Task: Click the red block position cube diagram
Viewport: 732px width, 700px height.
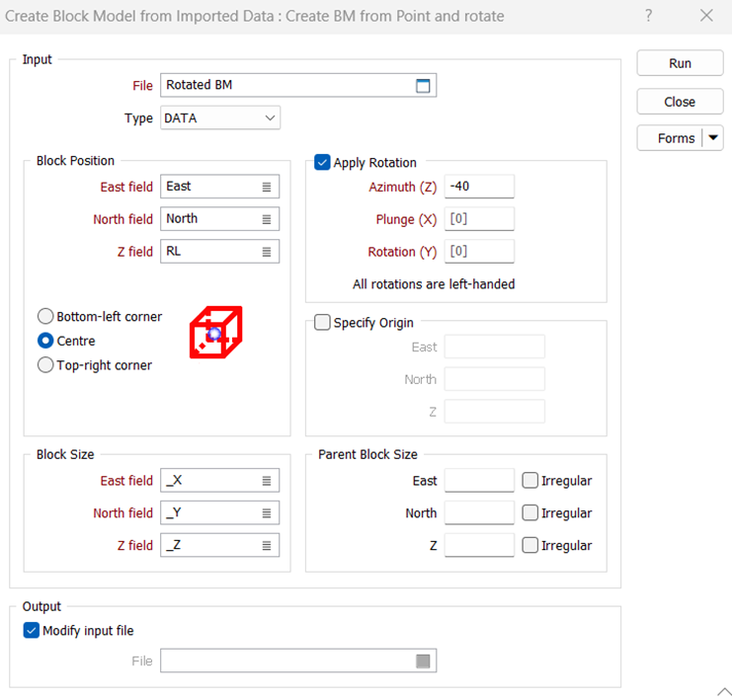Action: click(215, 333)
